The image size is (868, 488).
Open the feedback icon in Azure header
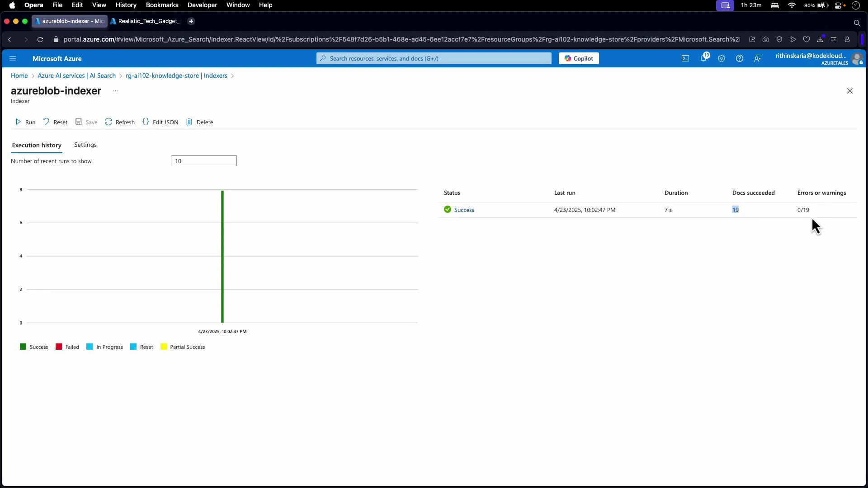pos(758,58)
